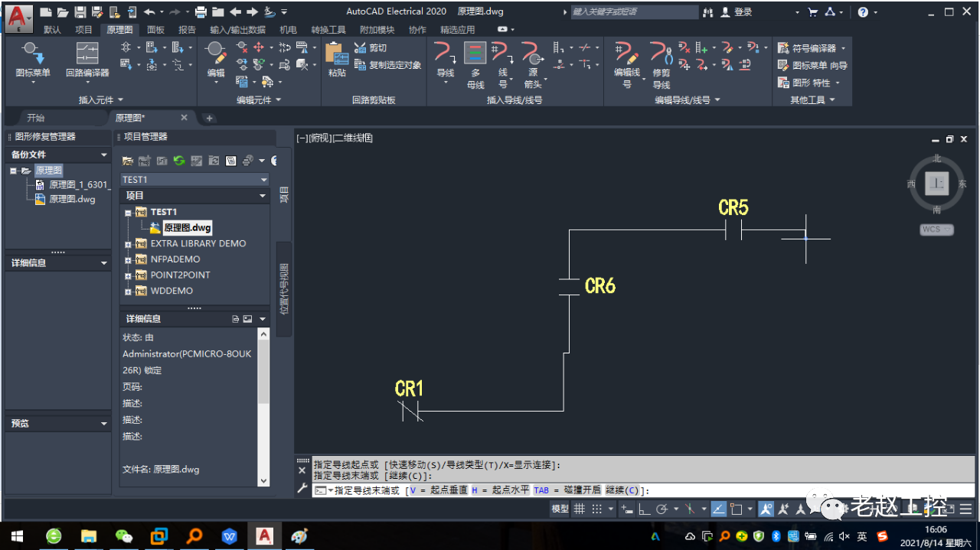
Task: Toggle the drawing grid display in status bar
Action: (580, 509)
